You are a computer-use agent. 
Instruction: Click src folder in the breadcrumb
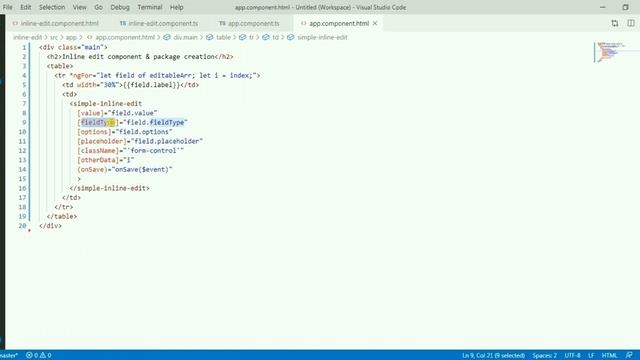(54, 37)
